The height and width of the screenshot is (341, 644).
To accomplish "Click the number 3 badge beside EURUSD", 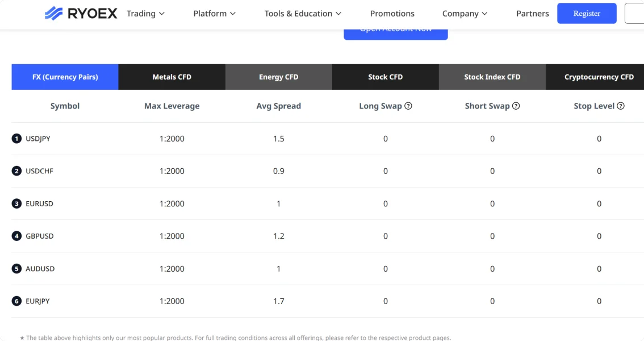I will click(16, 203).
